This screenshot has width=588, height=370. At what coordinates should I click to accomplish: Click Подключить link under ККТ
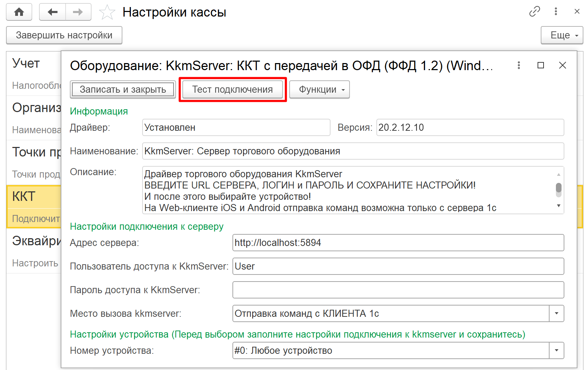tap(36, 219)
